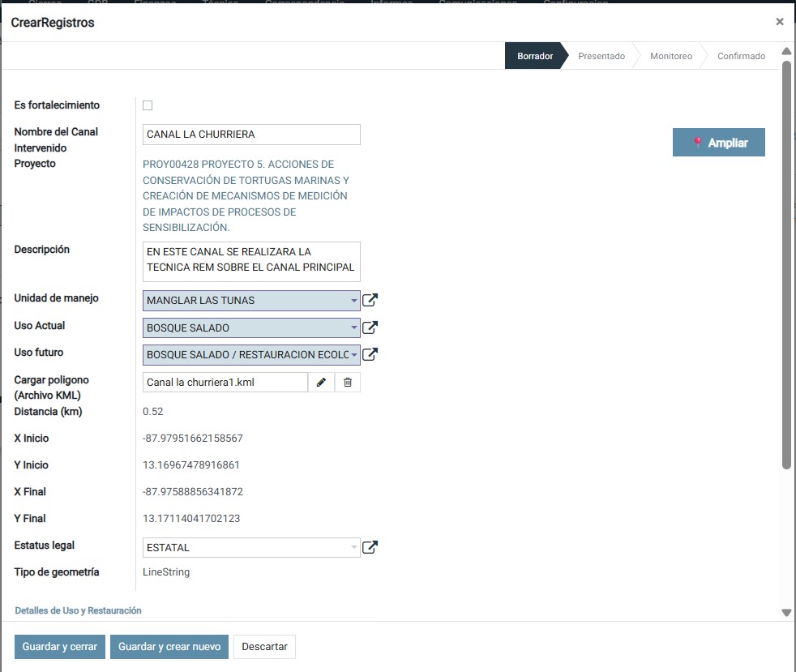Click Y Inicio value 13.16967478916861
The width and height of the screenshot is (796, 672).
click(190, 465)
